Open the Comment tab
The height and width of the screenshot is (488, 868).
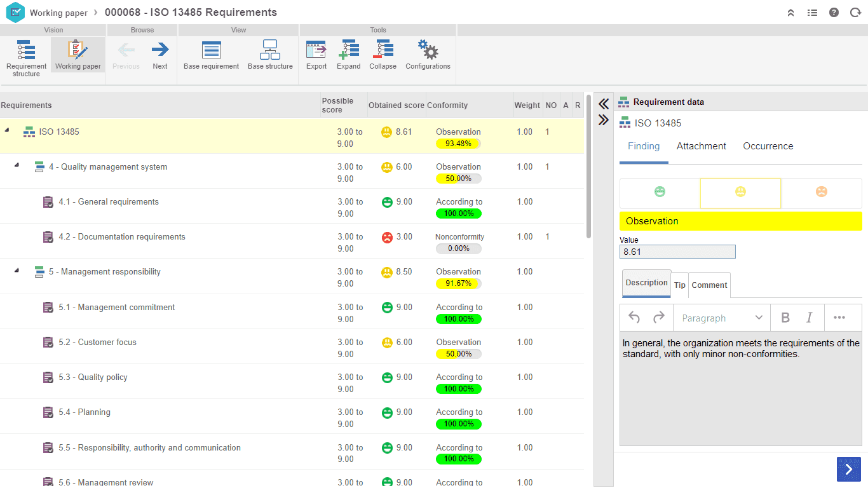coord(709,285)
